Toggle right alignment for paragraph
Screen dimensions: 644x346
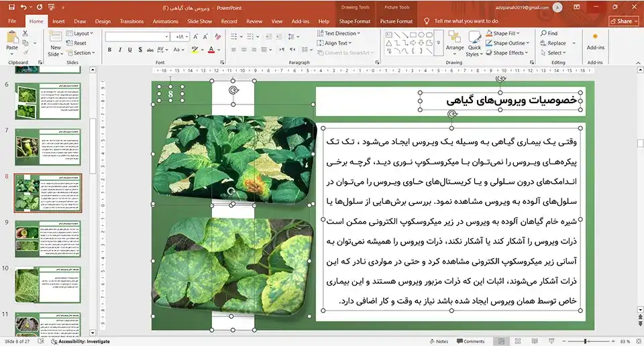pos(254,50)
